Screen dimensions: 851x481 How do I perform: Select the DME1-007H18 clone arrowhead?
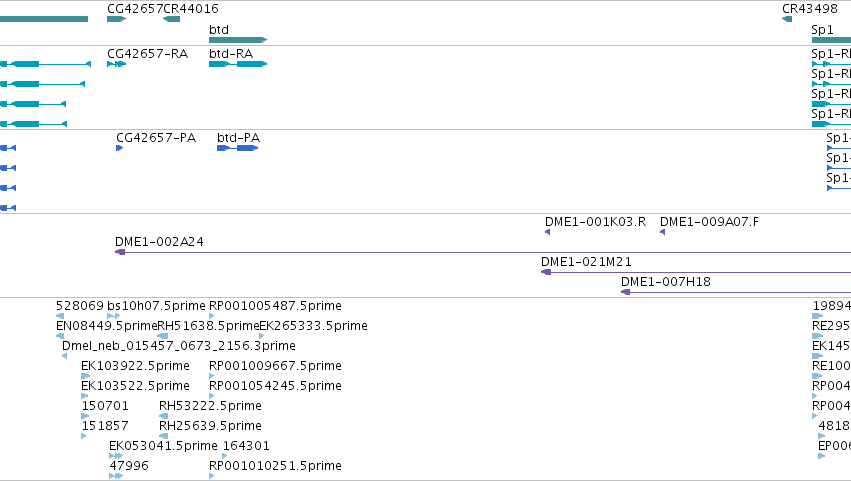tap(625, 293)
